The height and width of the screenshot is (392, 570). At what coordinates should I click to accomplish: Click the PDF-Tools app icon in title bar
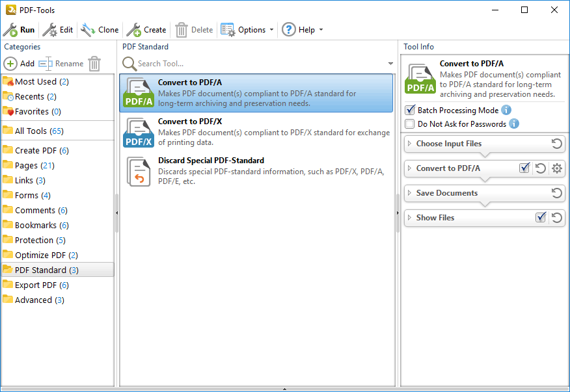10,10
